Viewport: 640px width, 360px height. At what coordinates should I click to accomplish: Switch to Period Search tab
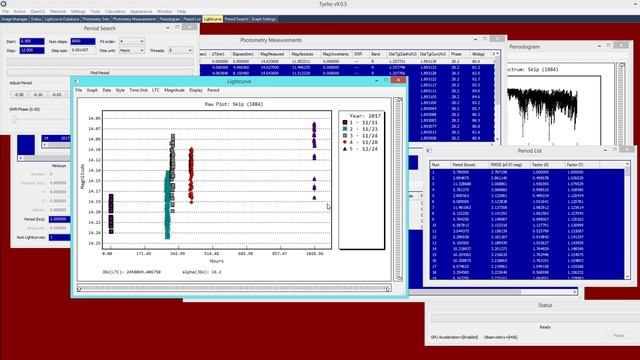[x=236, y=19]
